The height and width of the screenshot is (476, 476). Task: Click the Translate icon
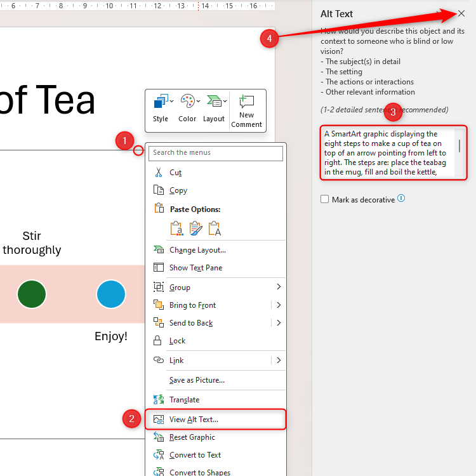pyautogui.click(x=159, y=399)
